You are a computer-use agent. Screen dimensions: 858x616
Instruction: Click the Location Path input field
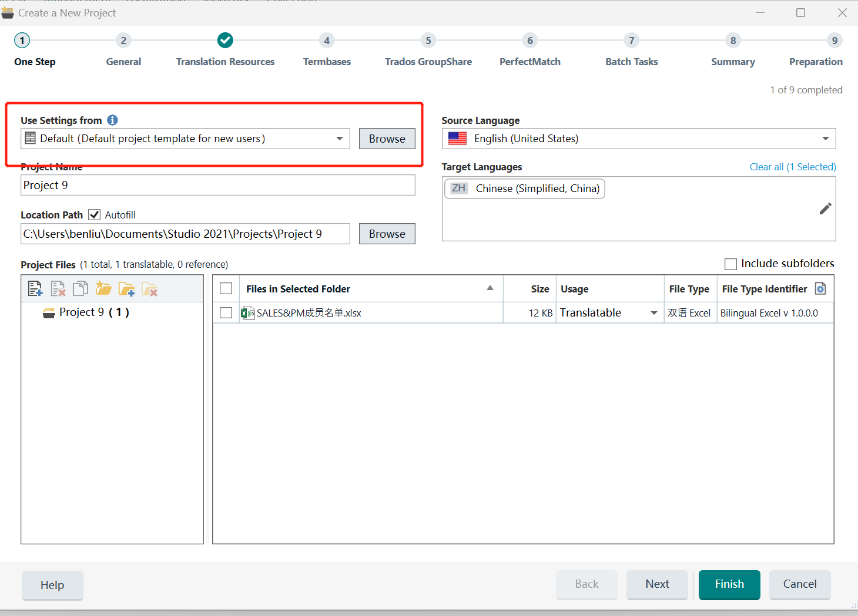point(185,234)
